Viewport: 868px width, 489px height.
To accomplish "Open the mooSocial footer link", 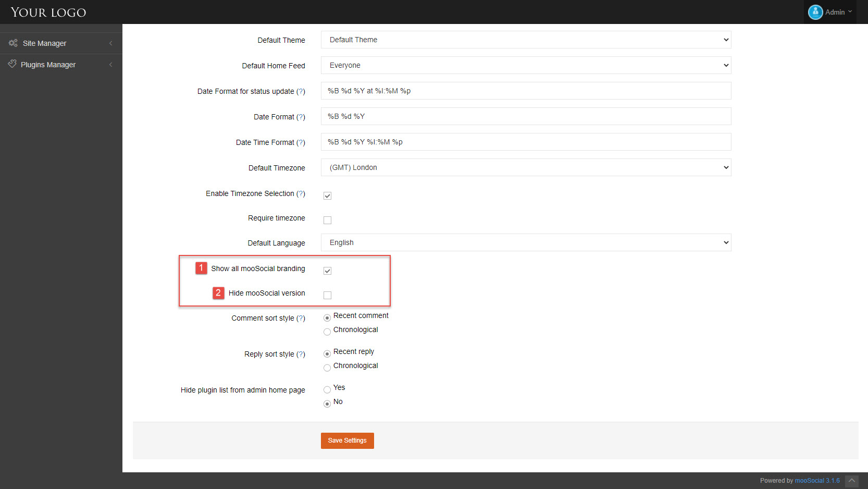I will click(x=817, y=481).
